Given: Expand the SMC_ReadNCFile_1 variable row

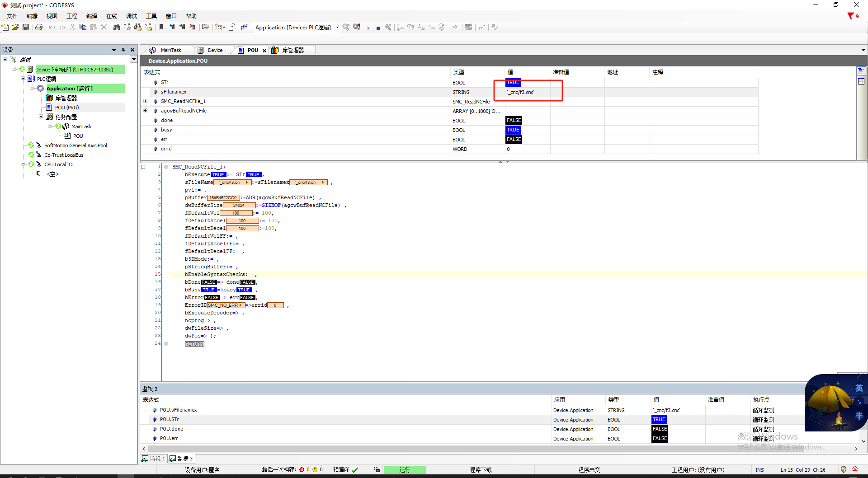Looking at the screenshot, I should pyautogui.click(x=145, y=101).
